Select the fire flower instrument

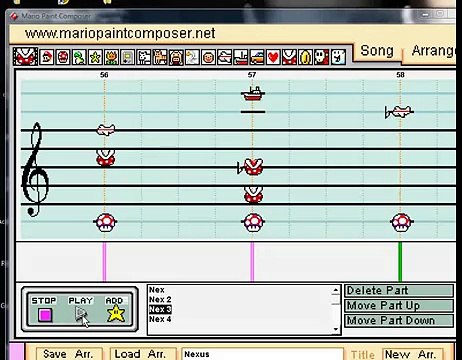click(x=112, y=57)
